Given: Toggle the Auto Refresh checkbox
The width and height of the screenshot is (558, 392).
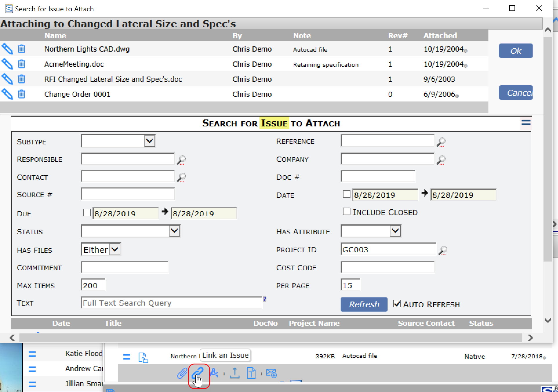Looking at the screenshot, I should (397, 304).
